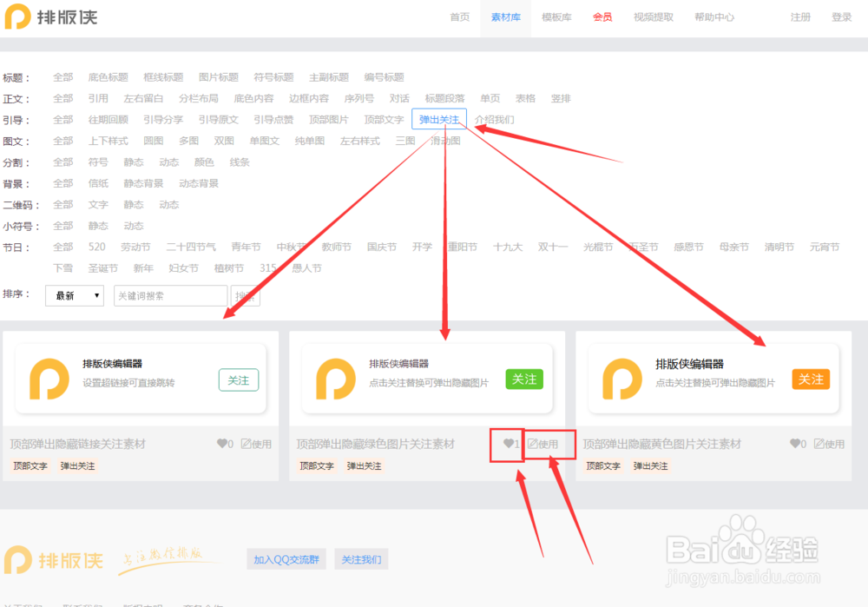
Task: Select the 编号标题 filter
Action: click(385, 77)
